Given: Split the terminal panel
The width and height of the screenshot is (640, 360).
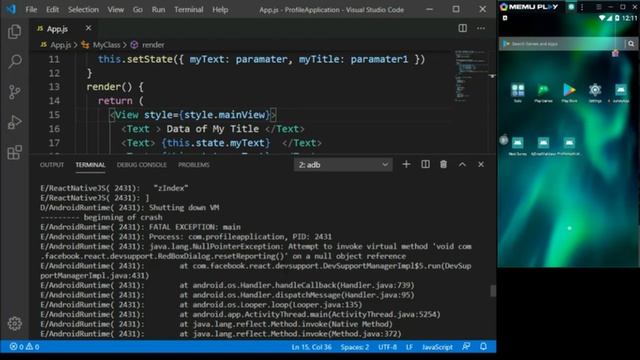Looking at the screenshot, I should (425, 164).
